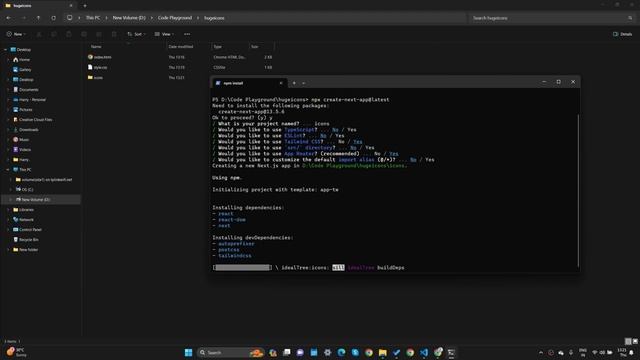
Task: Sort files by the Name column header
Action: (x=96, y=47)
